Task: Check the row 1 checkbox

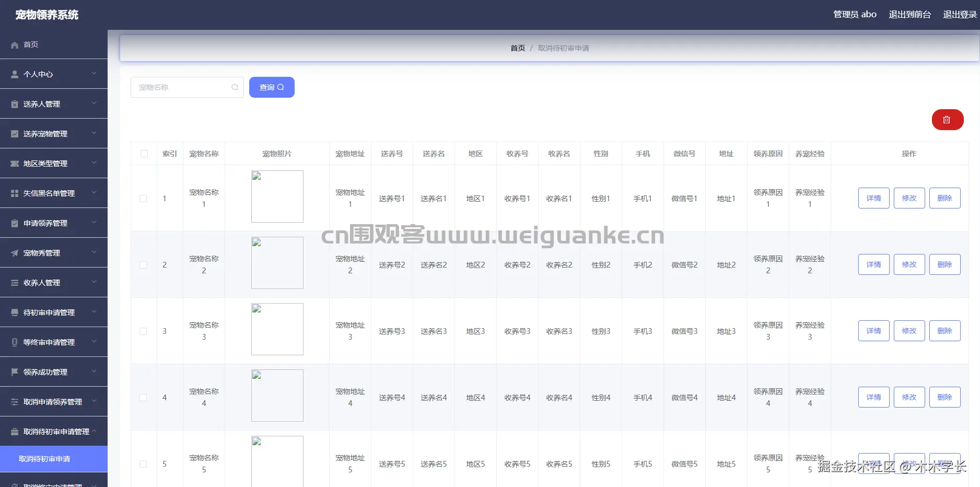Action: tap(143, 199)
